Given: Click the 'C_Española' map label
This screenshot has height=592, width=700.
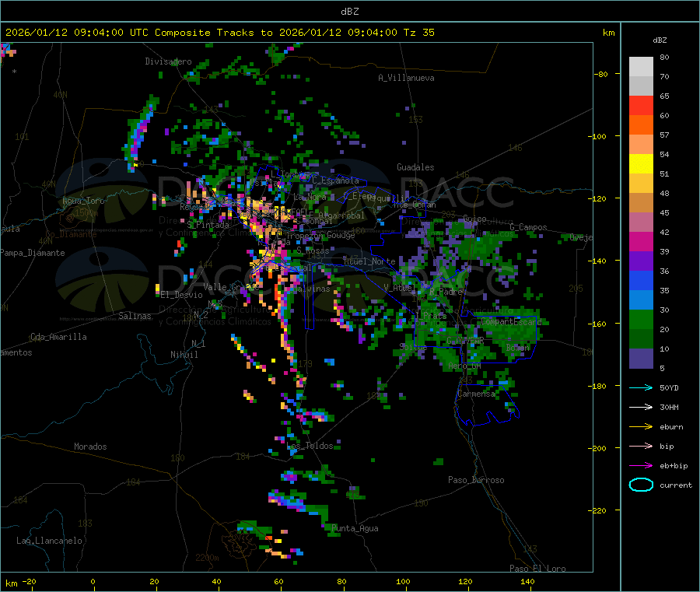Looking at the screenshot, I should [336, 180].
